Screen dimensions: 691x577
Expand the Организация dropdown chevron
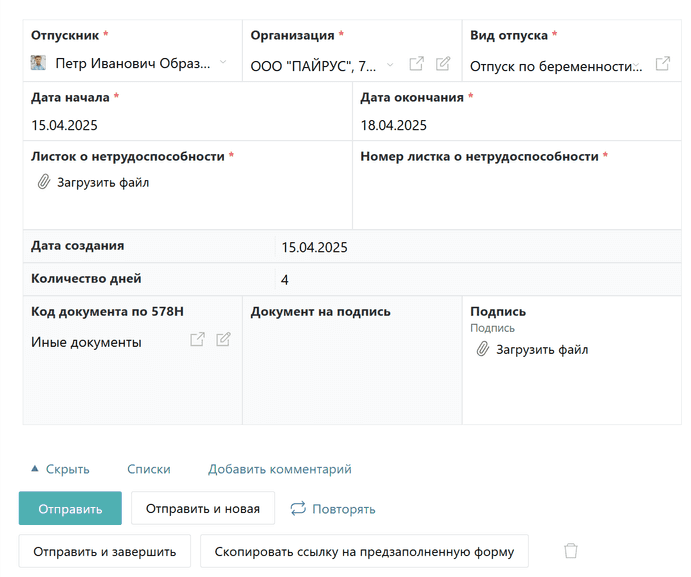390,65
